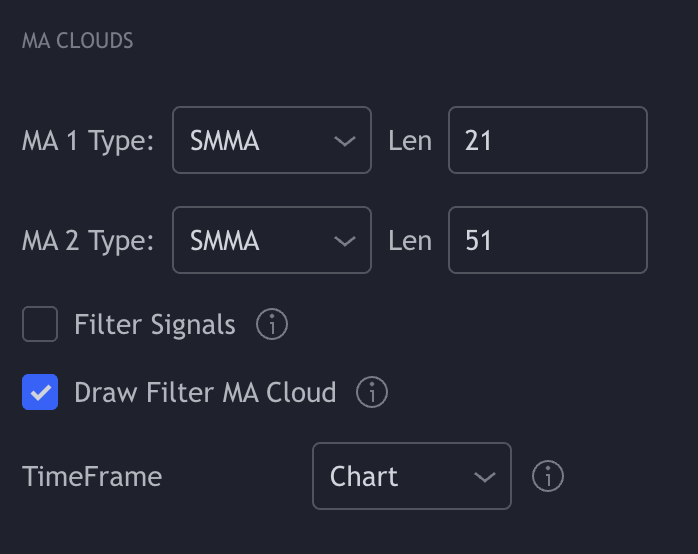Click the chevron arrow in MA 1 Type box
The height and width of the screenshot is (554, 698).
(345, 141)
